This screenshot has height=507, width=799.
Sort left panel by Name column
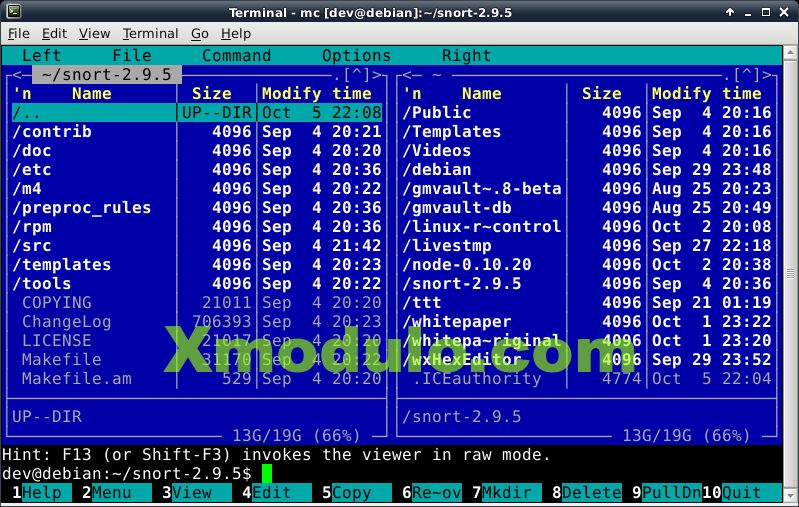click(x=92, y=93)
